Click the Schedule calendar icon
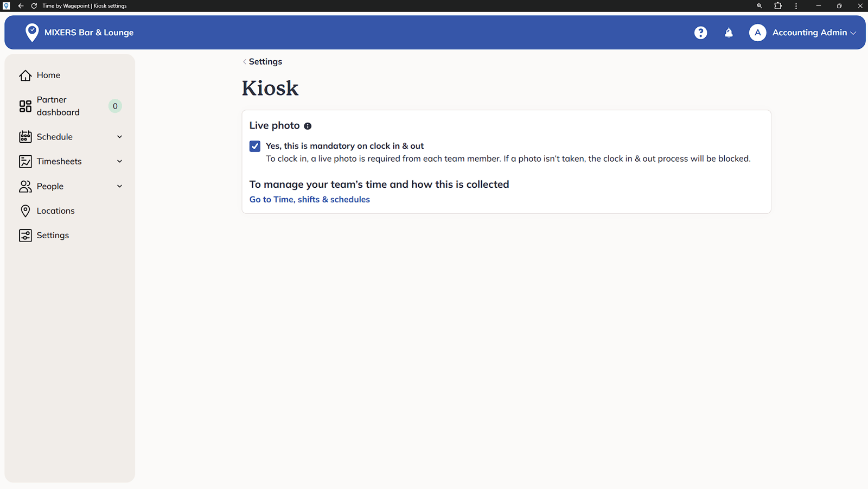Image resolution: width=868 pixels, height=489 pixels. (x=25, y=137)
